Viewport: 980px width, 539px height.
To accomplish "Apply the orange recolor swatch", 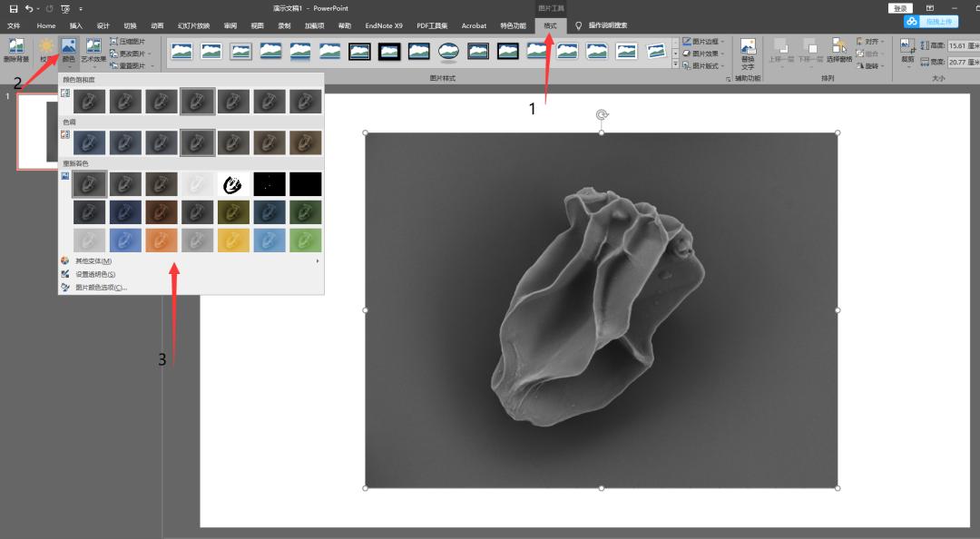I will (x=161, y=240).
